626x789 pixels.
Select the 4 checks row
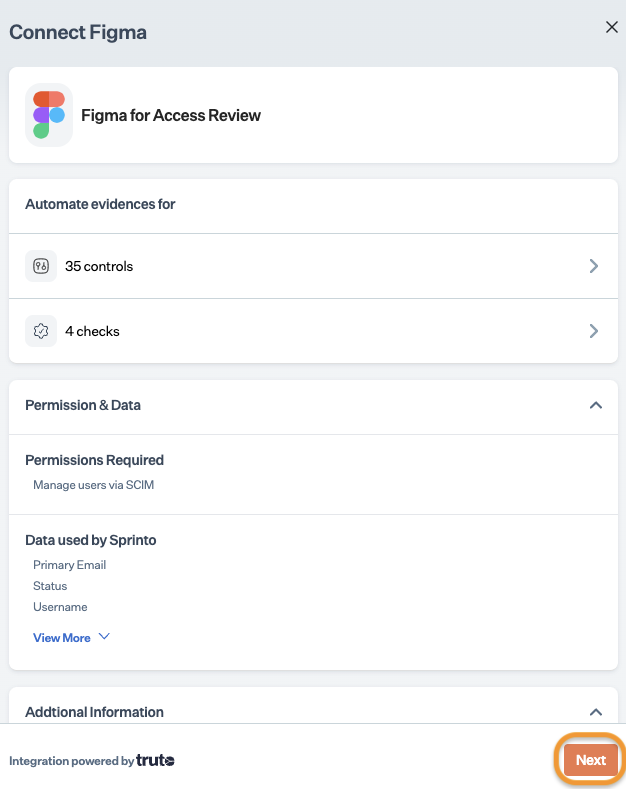(313, 331)
